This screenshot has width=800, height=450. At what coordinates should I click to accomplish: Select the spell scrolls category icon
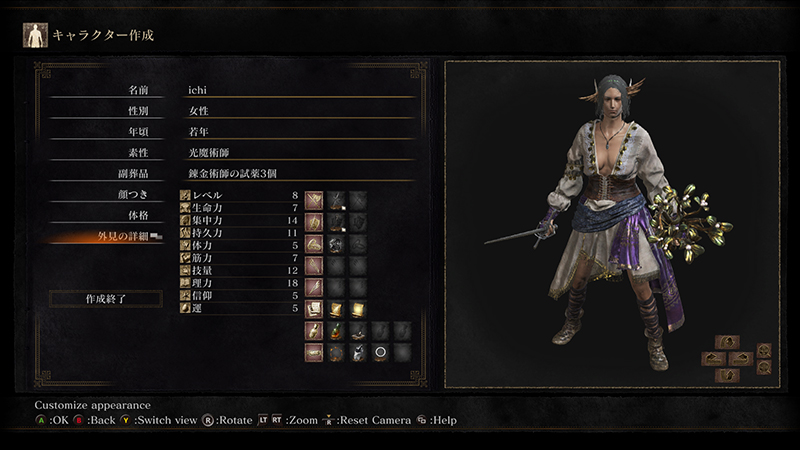click(x=314, y=309)
